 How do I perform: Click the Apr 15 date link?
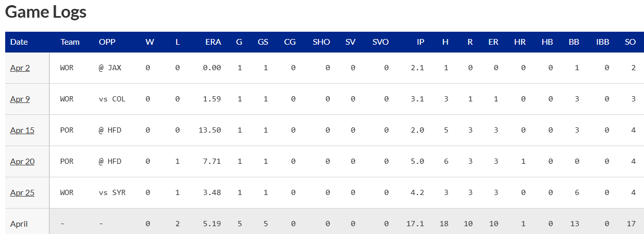pos(22,130)
